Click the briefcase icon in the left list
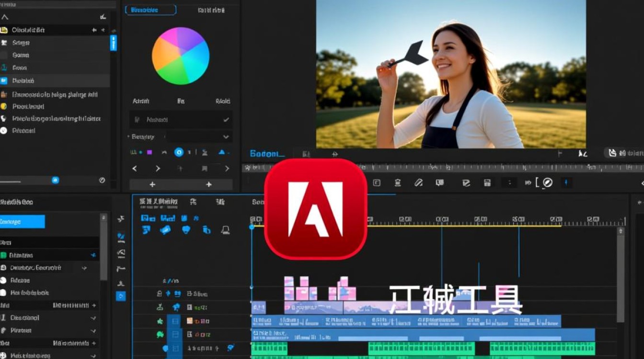644x359 pixels. 4,94
